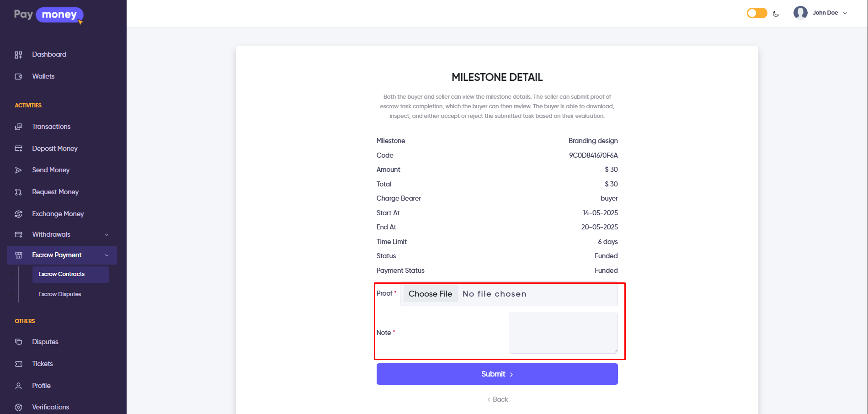Open Escrow Disputes submenu item
This screenshot has width=868, height=414.
[60, 294]
